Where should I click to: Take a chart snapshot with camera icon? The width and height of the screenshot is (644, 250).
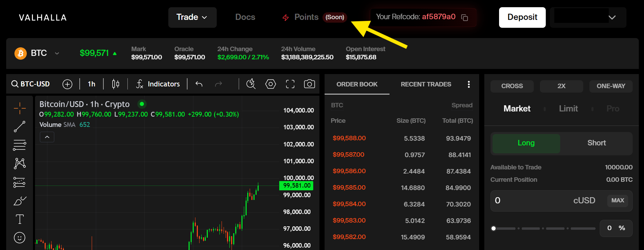click(x=309, y=84)
